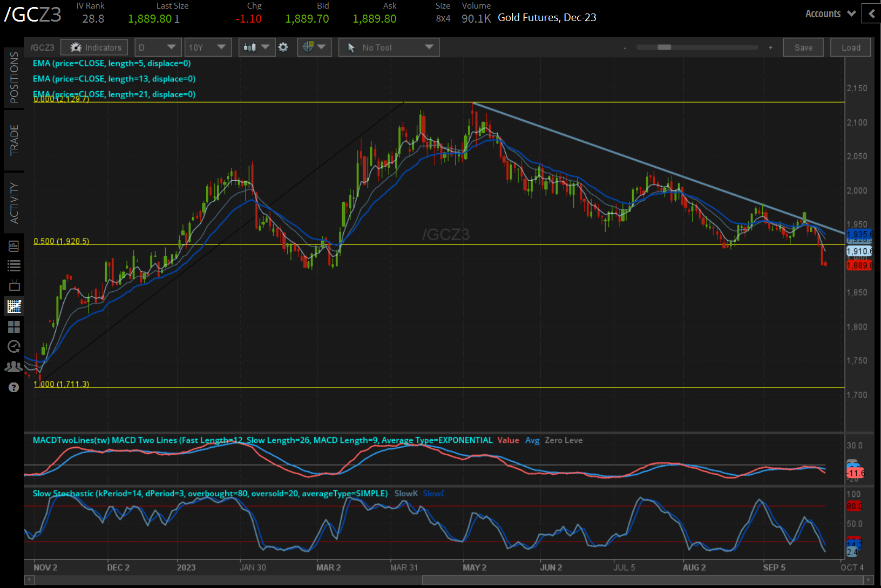
Task: Open the chart gadget in left sidebar
Action: 14,306
